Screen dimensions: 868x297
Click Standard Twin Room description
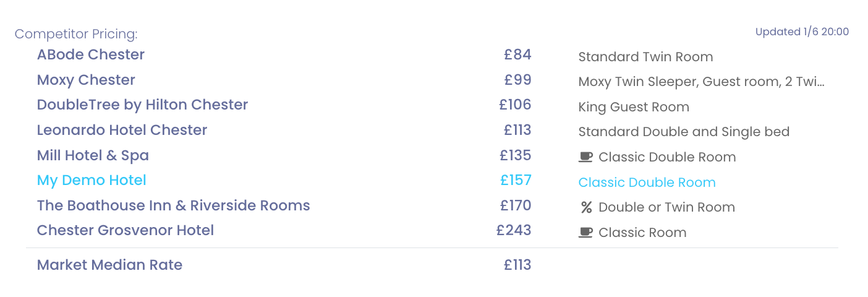[x=645, y=57]
